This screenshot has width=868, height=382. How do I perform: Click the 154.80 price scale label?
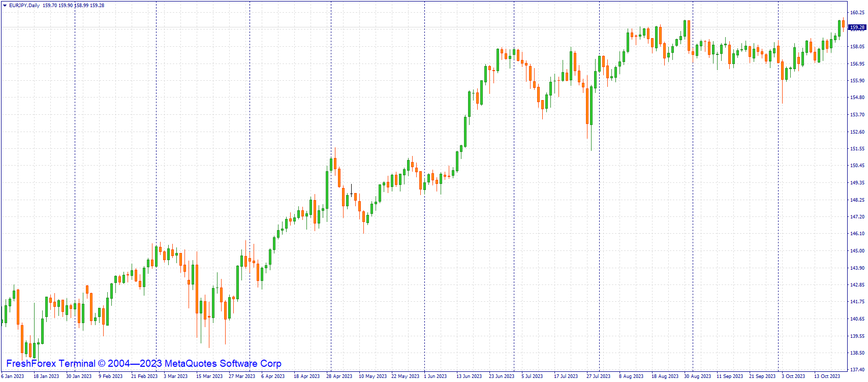pyautogui.click(x=857, y=98)
